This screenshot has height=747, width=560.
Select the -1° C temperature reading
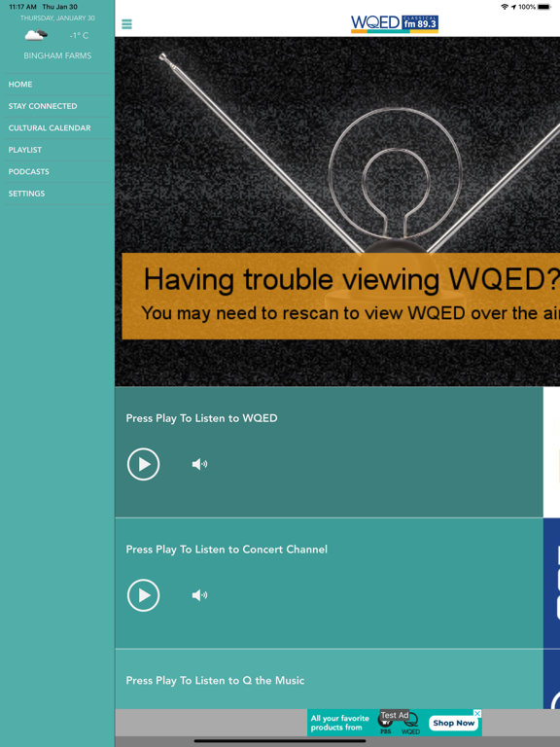[79, 36]
